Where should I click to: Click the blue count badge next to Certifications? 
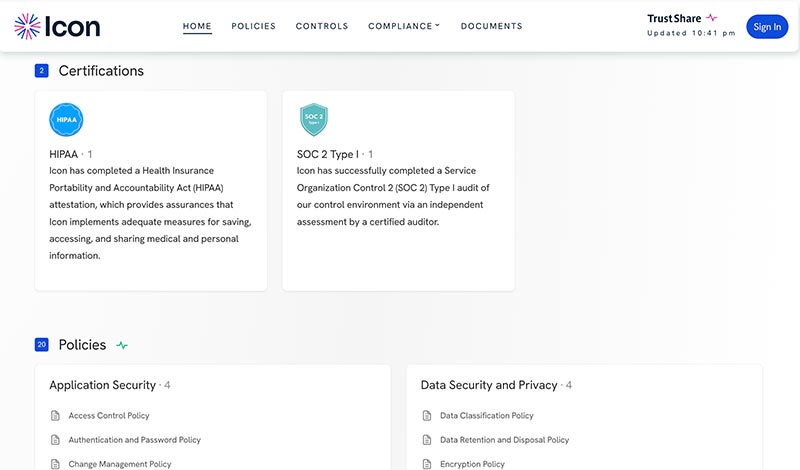pyautogui.click(x=41, y=70)
